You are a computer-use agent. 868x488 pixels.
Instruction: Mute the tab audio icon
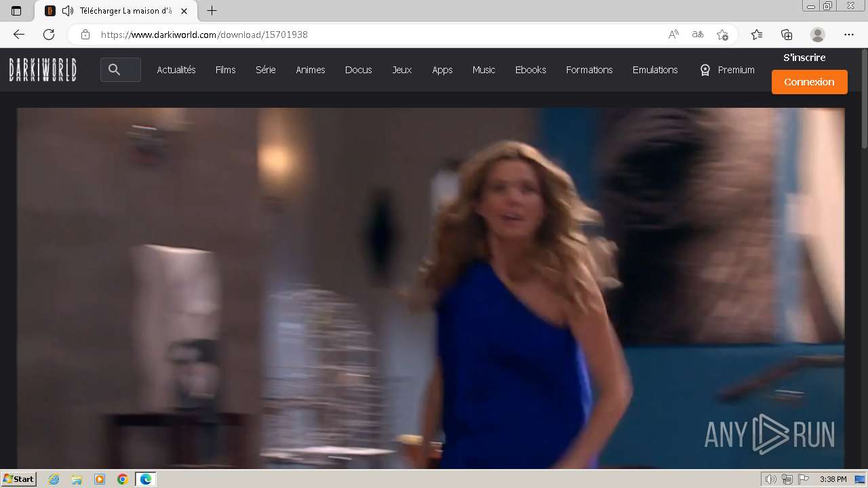68,11
